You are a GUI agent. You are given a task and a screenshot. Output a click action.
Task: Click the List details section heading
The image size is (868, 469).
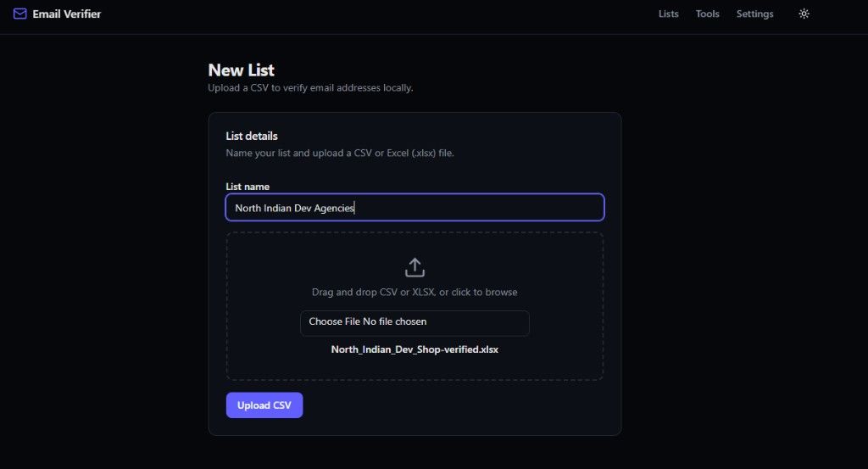[251, 136]
